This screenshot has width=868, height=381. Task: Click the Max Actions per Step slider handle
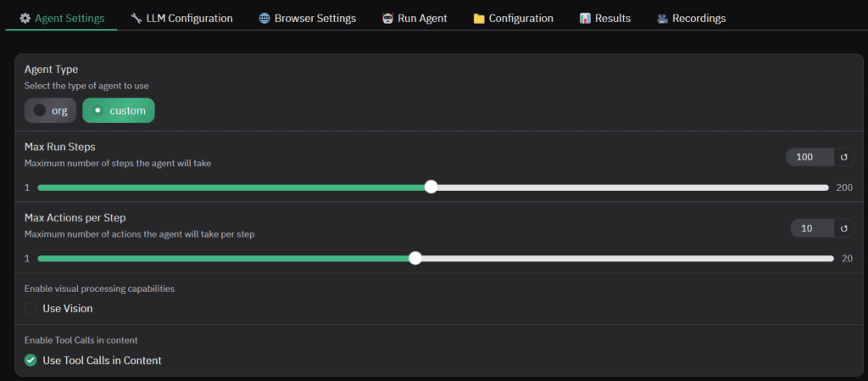point(415,258)
